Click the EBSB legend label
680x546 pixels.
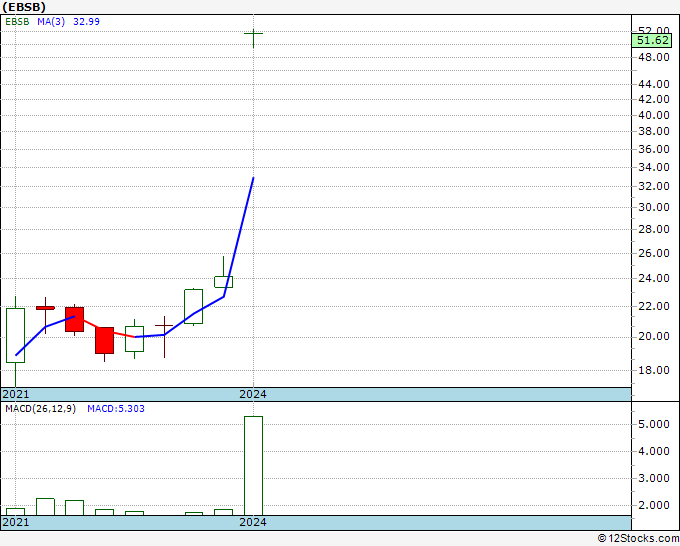(x=17, y=21)
